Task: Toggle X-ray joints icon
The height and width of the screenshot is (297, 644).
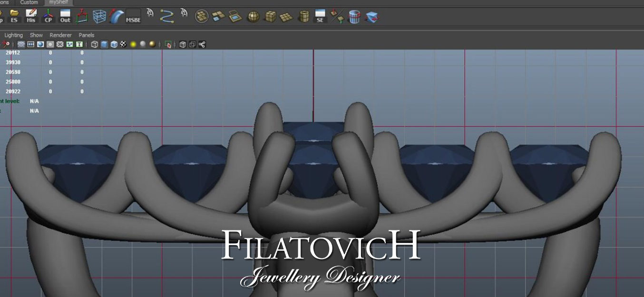Action: pos(202,44)
